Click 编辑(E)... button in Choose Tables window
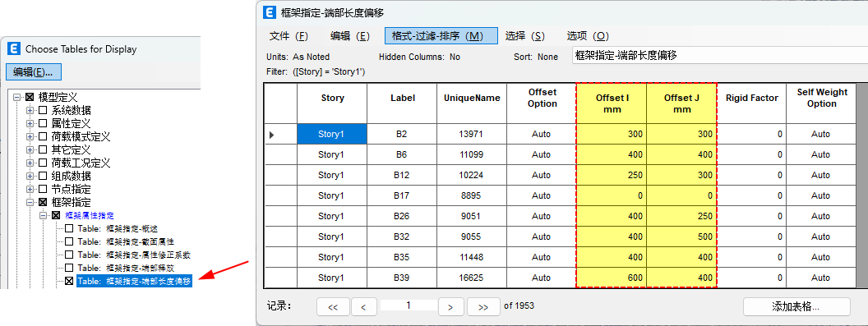Image resolution: width=868 pixels, height=326 pixels. tap(33, 72)
